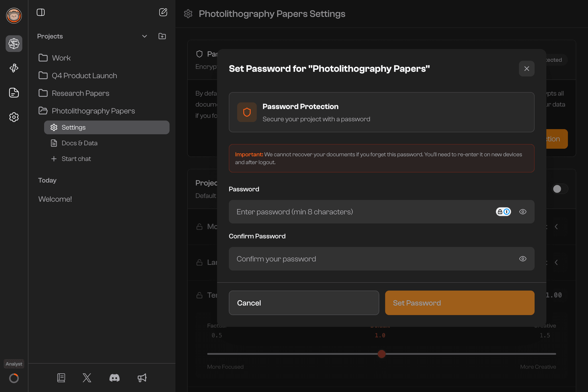Open the documentation book icon
The image size is (588, 392).
(x=61, y=378)
